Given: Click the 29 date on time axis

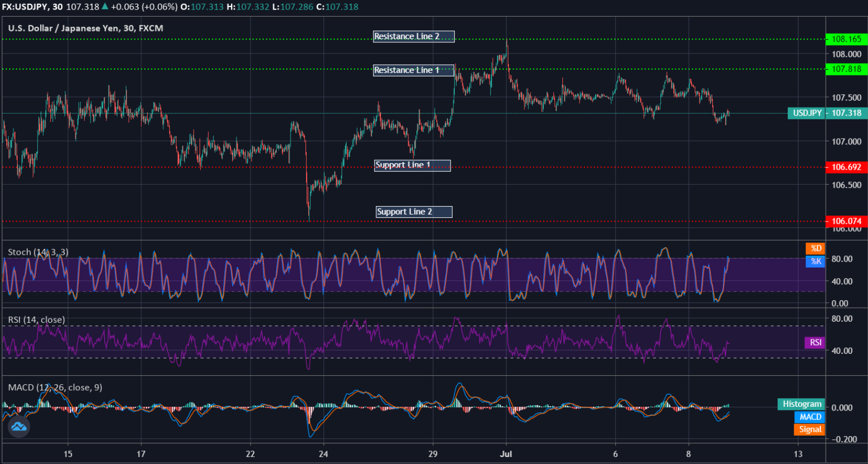Looking at the screenshot, I should click(433, 454).
